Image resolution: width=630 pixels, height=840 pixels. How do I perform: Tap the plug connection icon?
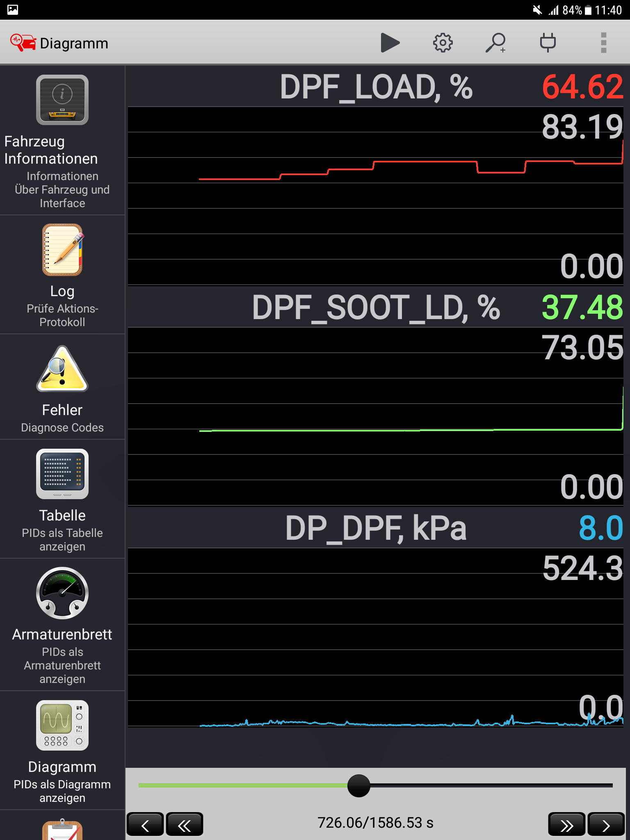[548, 43]
